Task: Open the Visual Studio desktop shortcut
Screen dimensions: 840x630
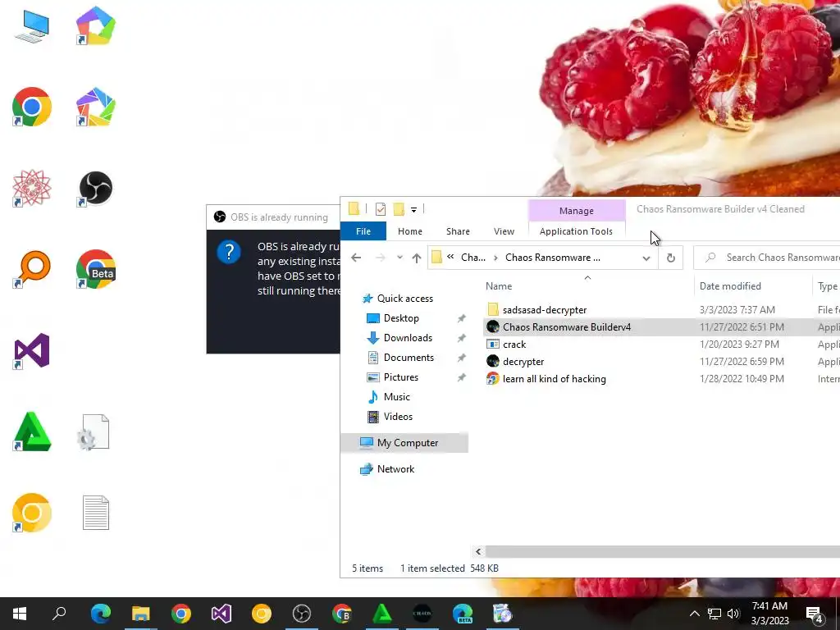Action: (x=32, y=350)
